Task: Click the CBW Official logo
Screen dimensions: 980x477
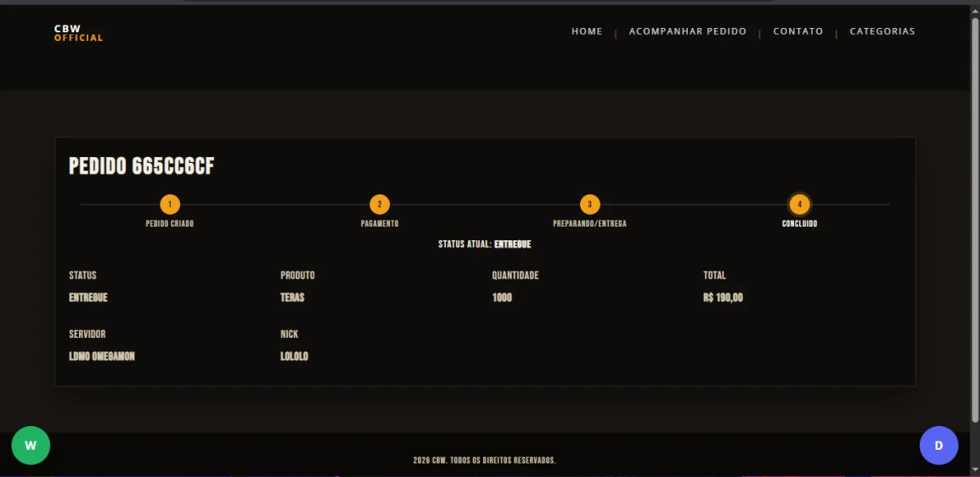Action: [x=78, y=33]
